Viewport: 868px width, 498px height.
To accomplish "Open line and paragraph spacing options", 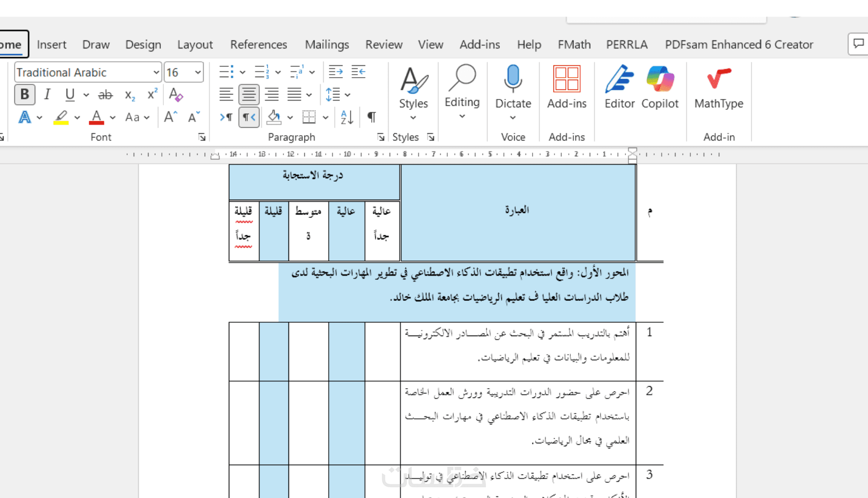I will [333, 94].
